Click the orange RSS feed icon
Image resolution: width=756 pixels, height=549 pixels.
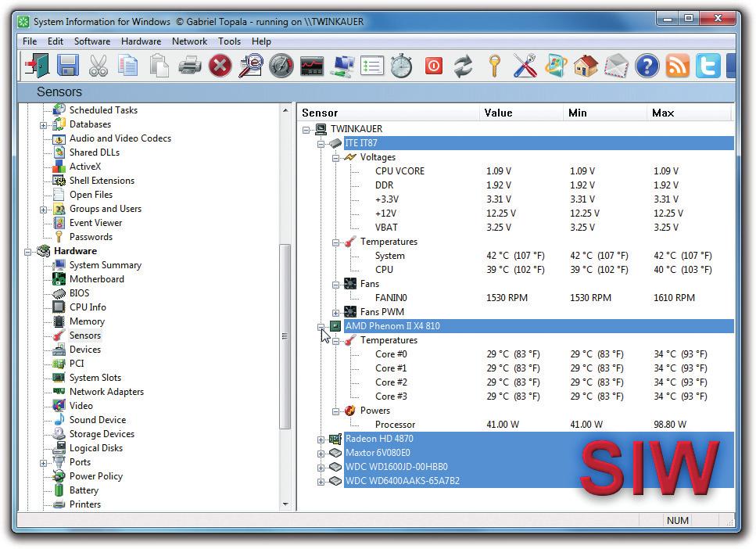point(677,66)
